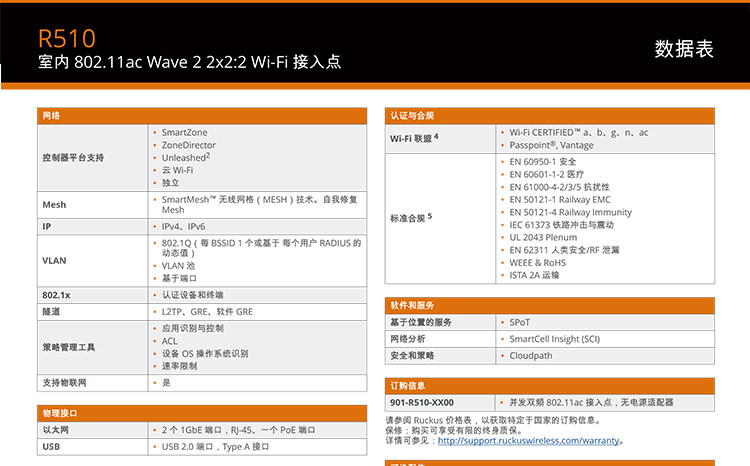Viewport: 750px width, 466px height.
Task: Select the Unleashed list entry
Action: coord(186,157)
